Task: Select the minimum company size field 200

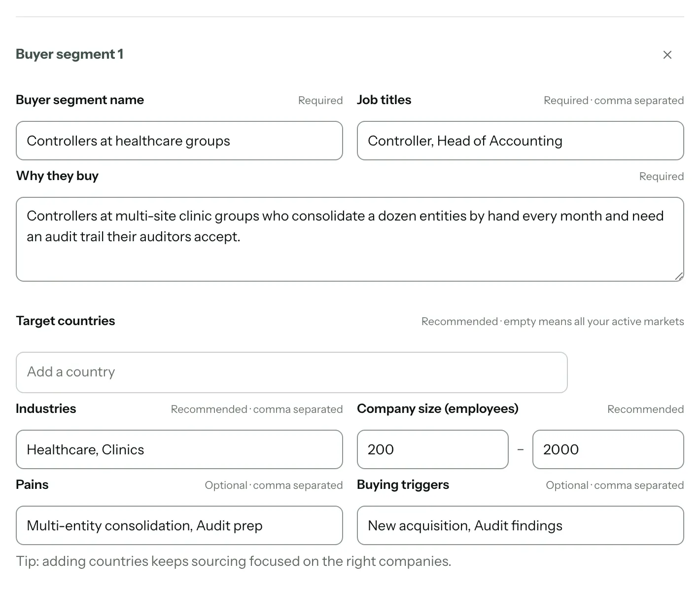Action: click(433, 449)
